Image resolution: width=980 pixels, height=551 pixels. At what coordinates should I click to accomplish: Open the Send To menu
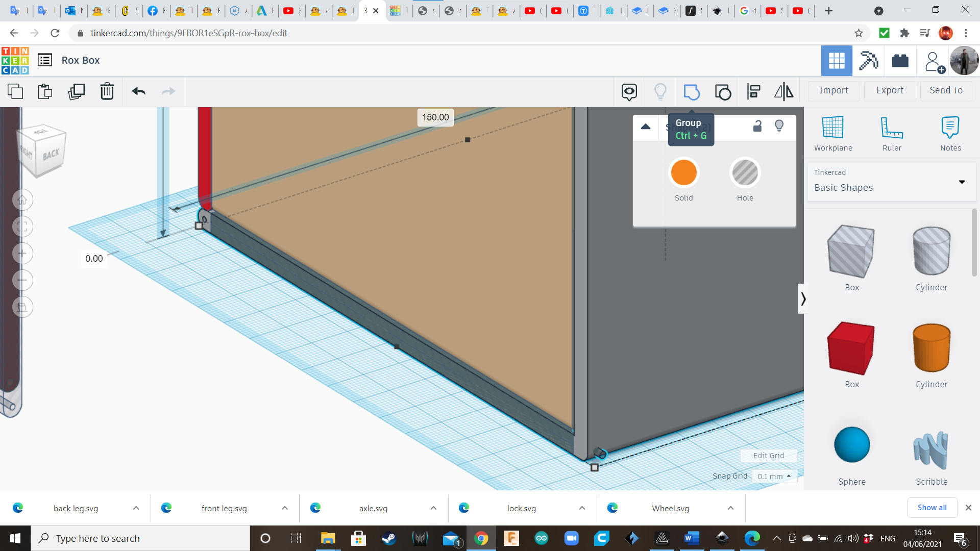[946, 90]
